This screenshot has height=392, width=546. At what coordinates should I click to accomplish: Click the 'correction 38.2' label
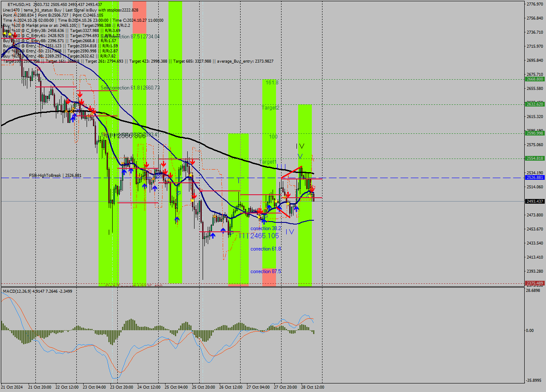(265, 228)
